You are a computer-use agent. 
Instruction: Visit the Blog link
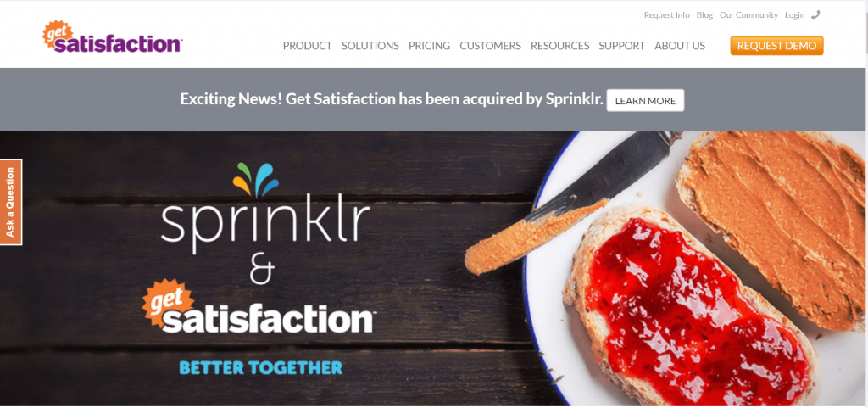[x=704, y=15]
